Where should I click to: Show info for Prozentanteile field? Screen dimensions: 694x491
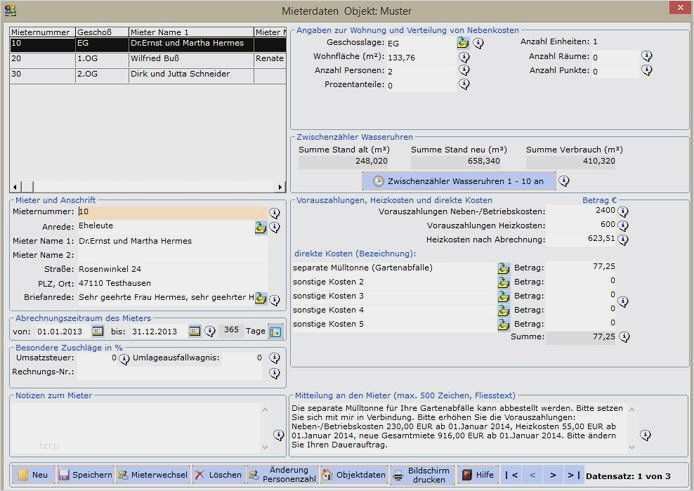point(464,84)
